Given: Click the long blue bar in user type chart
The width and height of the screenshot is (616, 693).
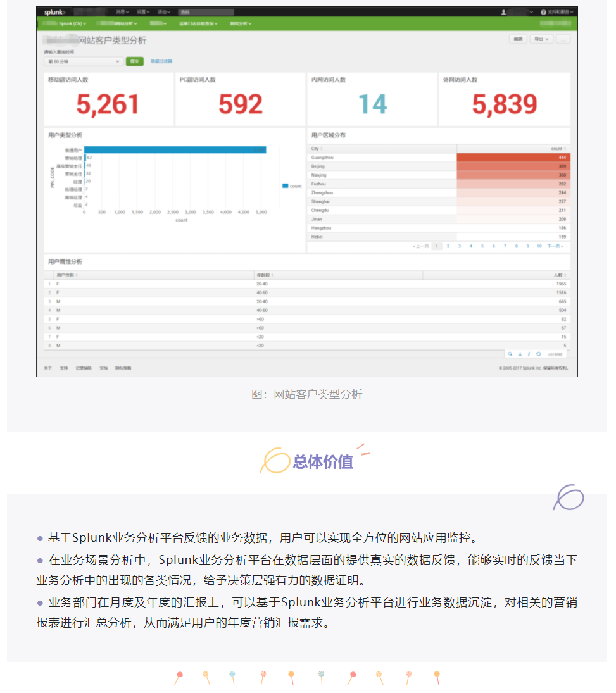Looking at the screenshot, I should [x=175, y=150].
